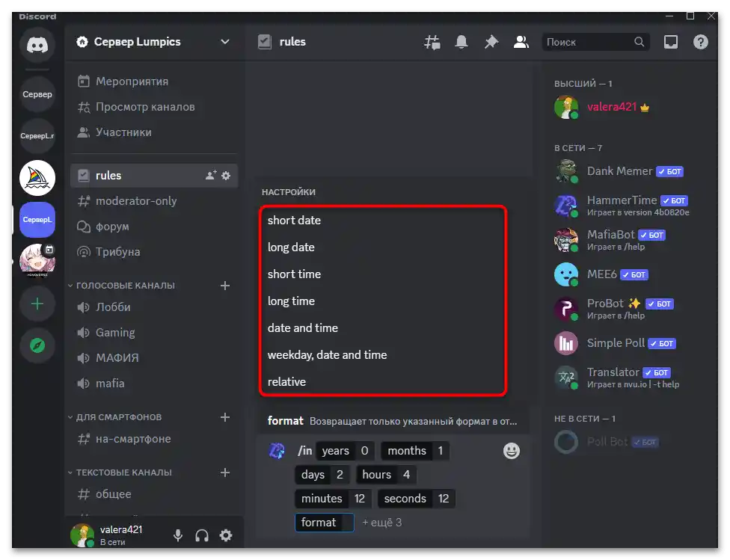Open the inbox icon
Viewport: 730px width, 560px height.
(x=670, y=42)
